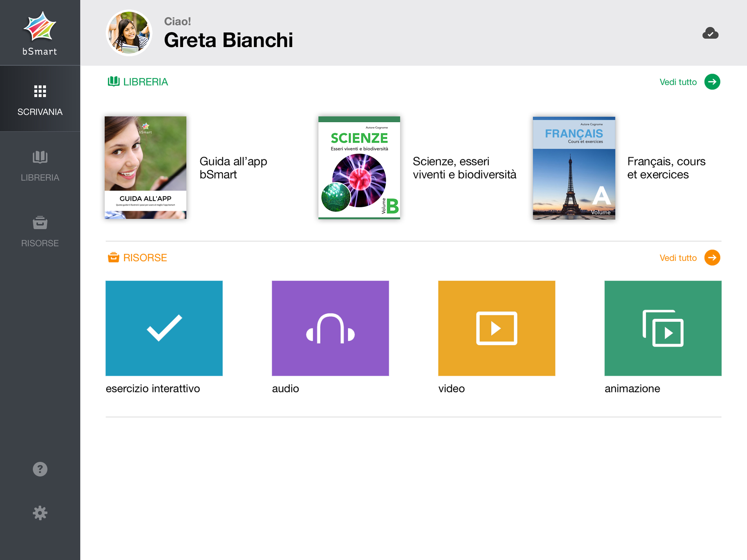Open the Français book cover
747x560 pixels.
(x=574, y=168)
